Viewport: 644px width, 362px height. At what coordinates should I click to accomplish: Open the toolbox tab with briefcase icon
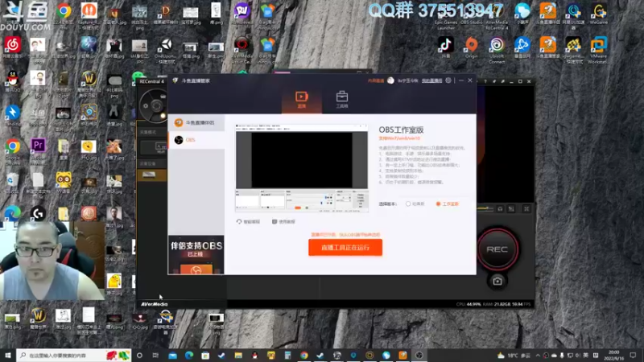[x=341, y=99]
